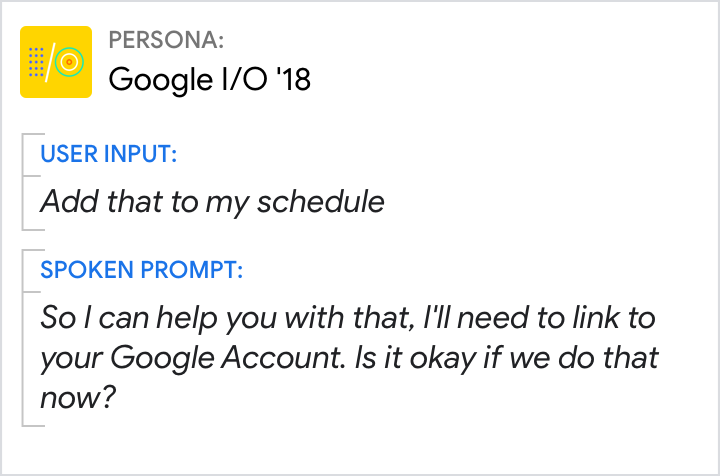Click the PERSONA: label
This screenshot has width=720, height=476.
(166, 40)
